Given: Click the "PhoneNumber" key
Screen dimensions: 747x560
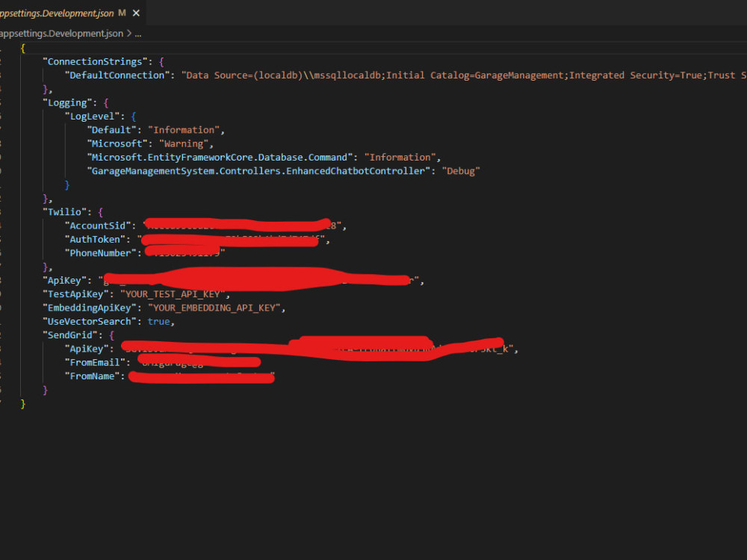Looking at the screenshot, I should tap(101, 253).
